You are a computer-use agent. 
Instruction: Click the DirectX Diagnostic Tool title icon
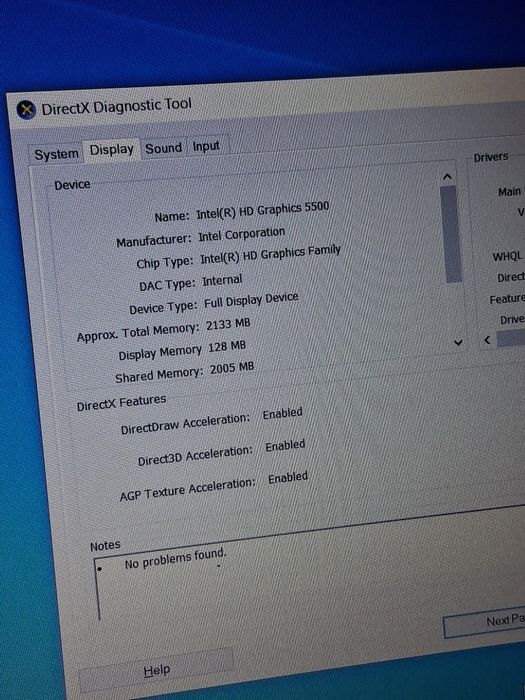coord(26,109)
